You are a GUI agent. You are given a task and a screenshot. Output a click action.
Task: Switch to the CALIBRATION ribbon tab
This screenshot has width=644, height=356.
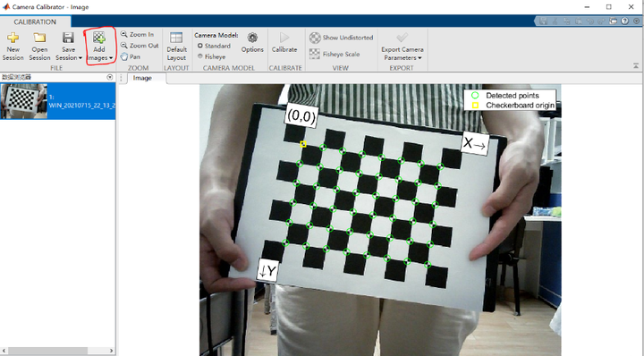35,21
